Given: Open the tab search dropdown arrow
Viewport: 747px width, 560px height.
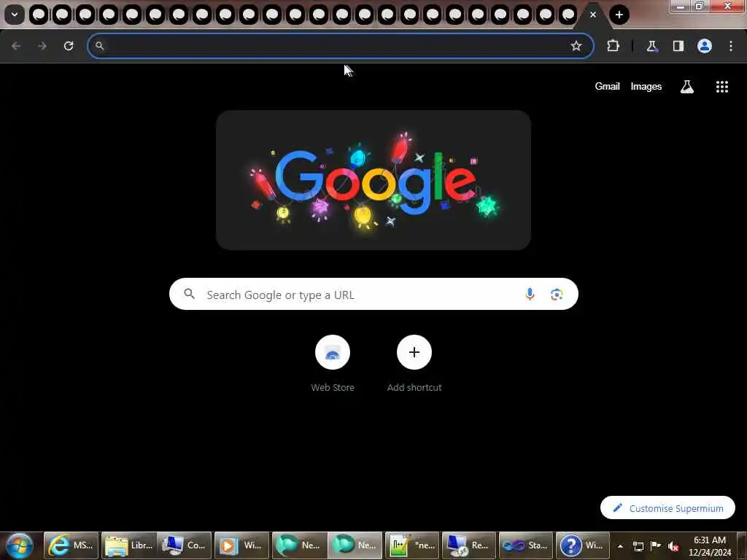Looking at the screenshot, I should tap(15, 15).
